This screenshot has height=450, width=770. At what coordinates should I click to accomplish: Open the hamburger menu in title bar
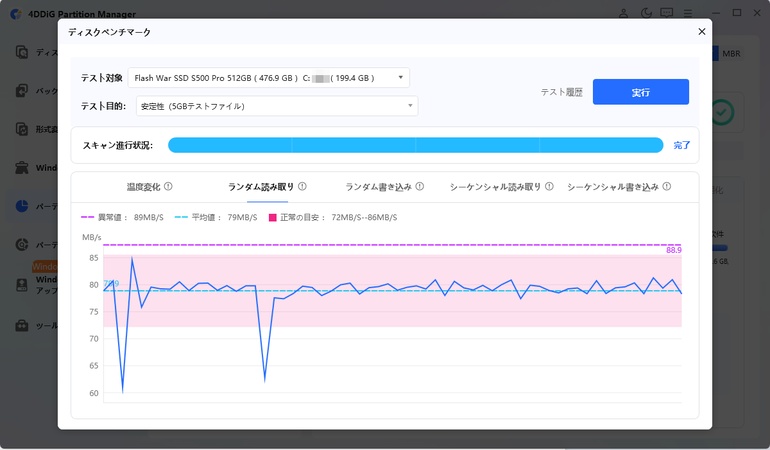click(688, 13)
